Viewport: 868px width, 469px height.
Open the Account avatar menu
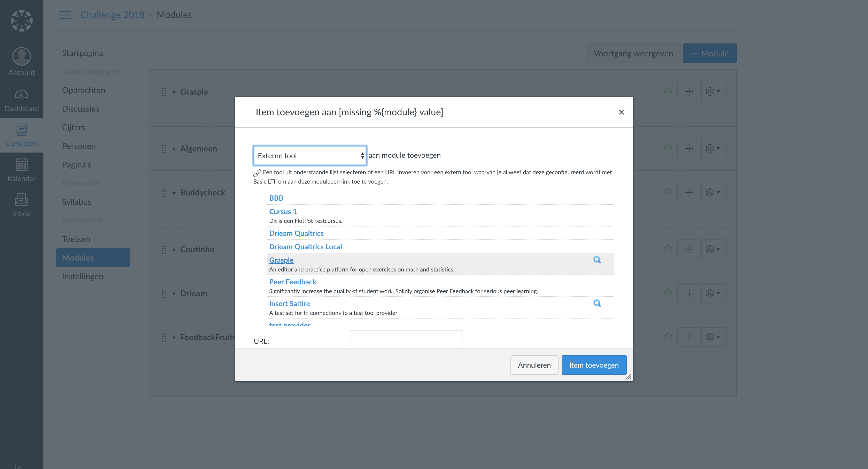point(21,61)
